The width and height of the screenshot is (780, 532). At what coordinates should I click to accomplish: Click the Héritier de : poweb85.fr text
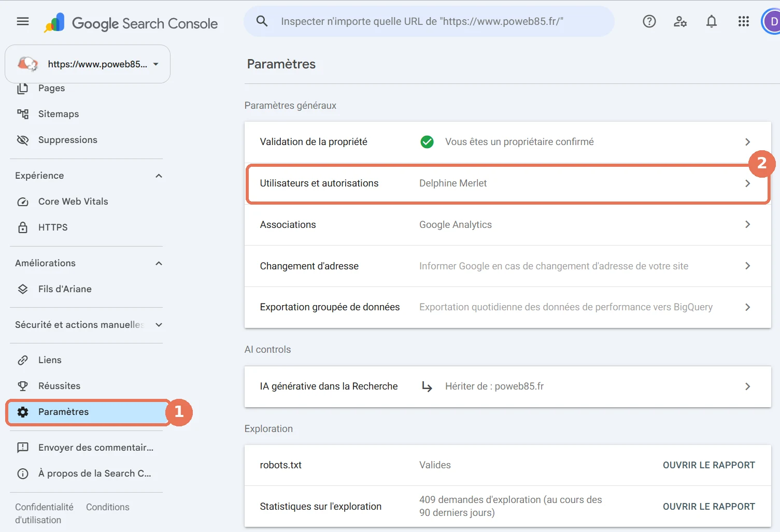(494, 386)
